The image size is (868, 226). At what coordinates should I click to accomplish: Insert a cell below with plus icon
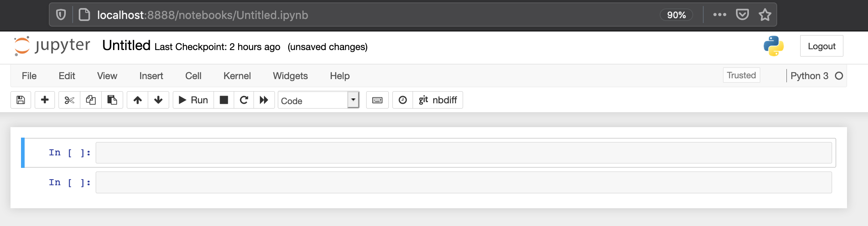point(45,100)
